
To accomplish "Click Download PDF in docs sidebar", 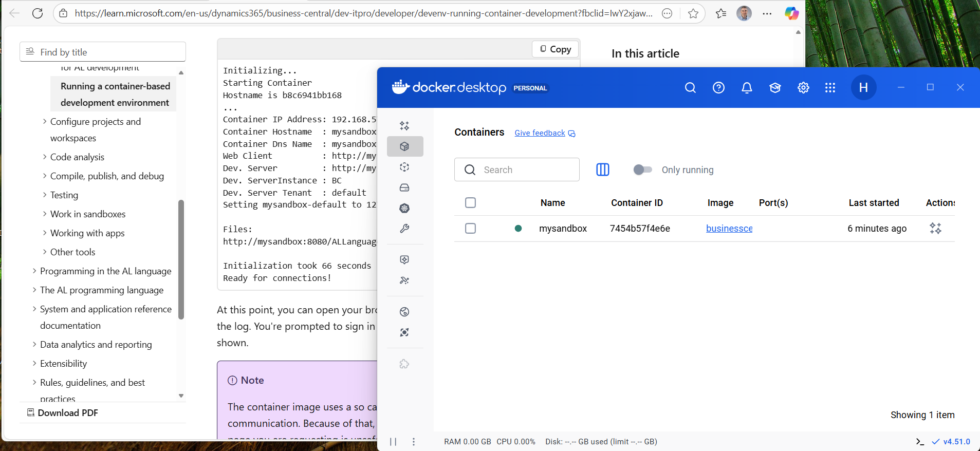I will 62,412.
